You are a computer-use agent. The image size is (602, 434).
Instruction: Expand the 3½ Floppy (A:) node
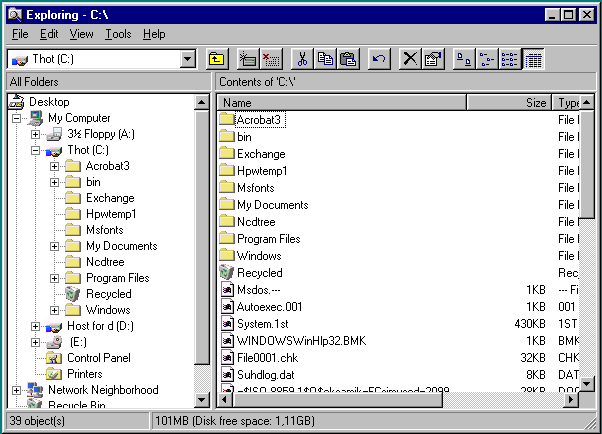point(35,134)
